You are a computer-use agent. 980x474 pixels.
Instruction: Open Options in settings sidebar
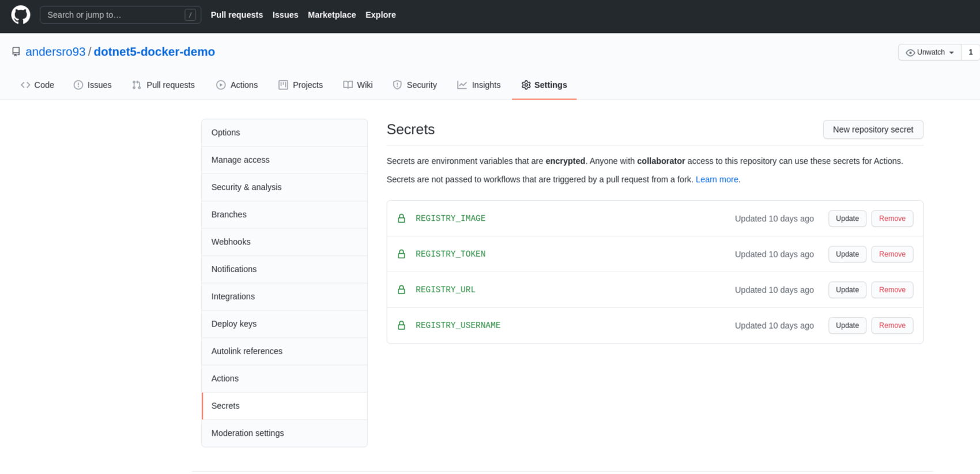285,133
